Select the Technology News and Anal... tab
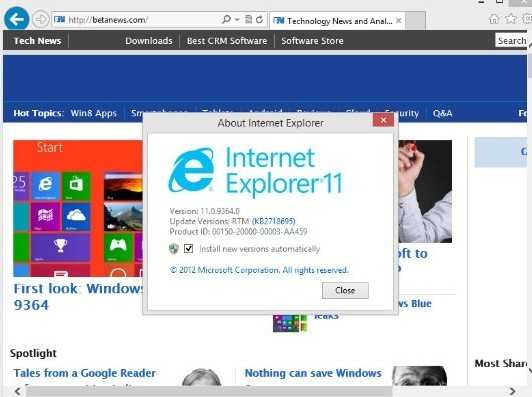532x397 pixels. tap(337, 21)
